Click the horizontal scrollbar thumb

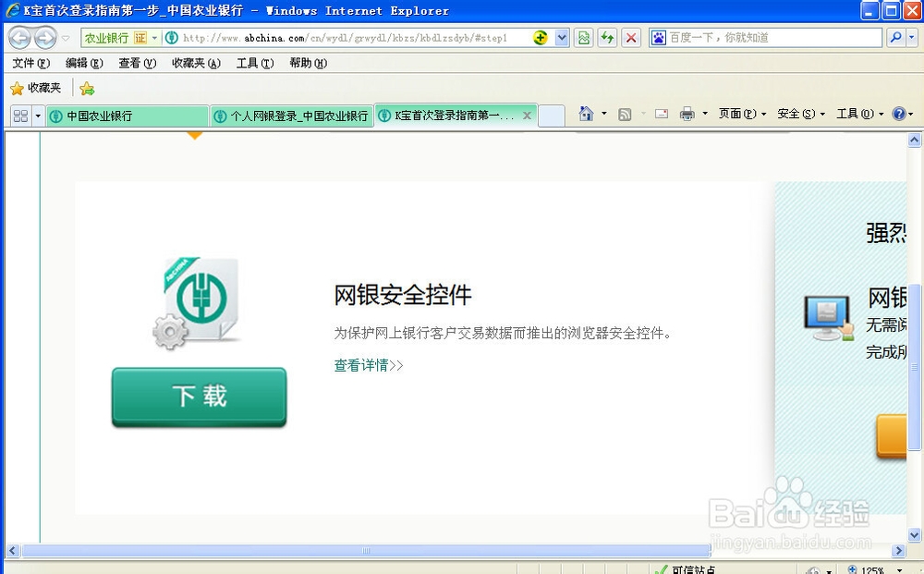click(365, 550)
